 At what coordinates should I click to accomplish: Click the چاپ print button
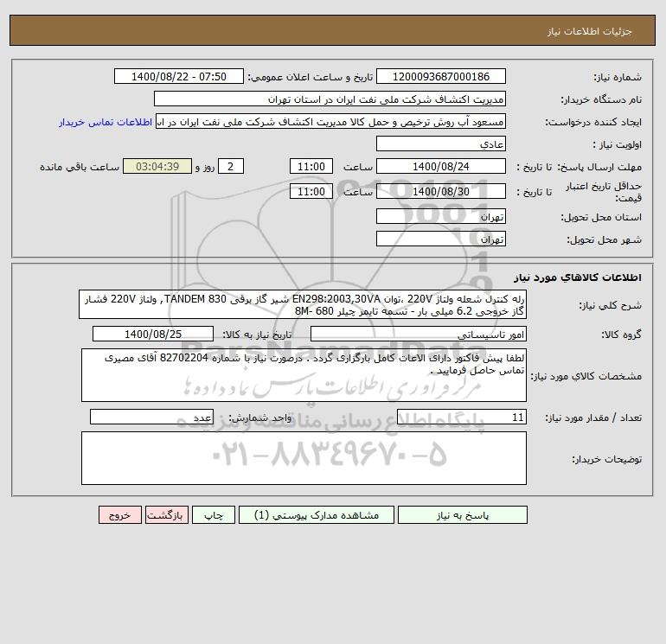point(214,515)
